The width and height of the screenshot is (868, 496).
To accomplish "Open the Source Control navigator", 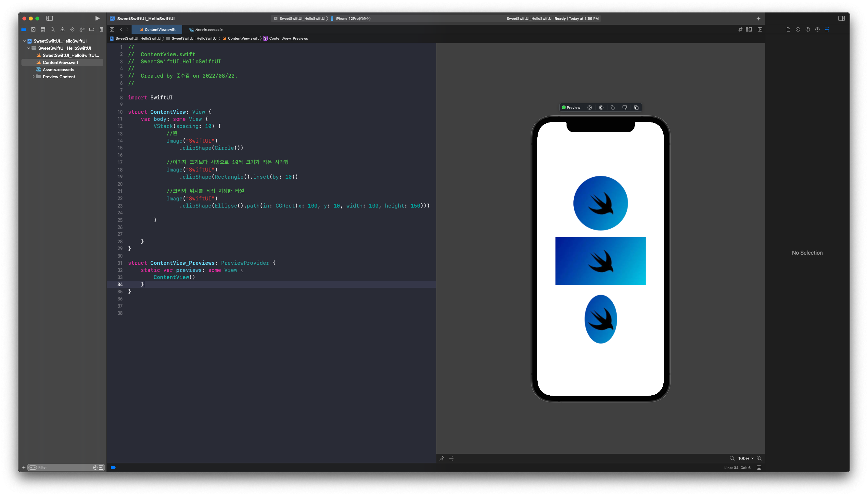I will 33,30.
